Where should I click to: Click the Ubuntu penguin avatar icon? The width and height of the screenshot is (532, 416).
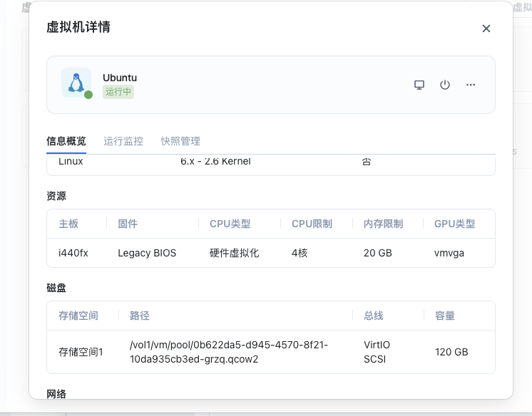tap(76, 83)
